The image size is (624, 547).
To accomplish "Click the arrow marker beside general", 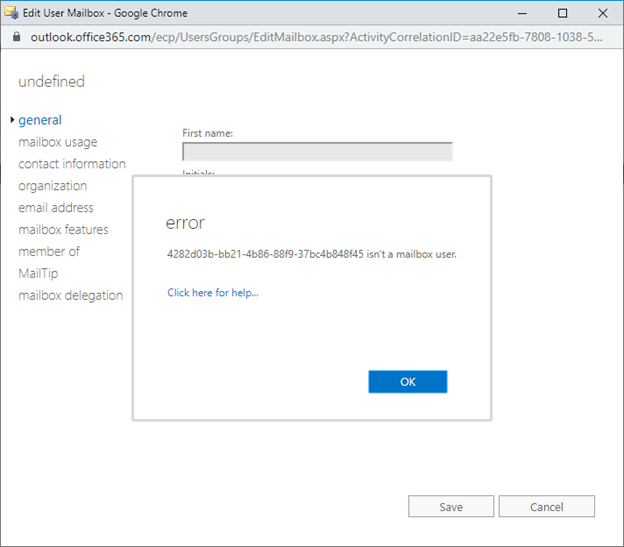I will click(x=12, y=119).
